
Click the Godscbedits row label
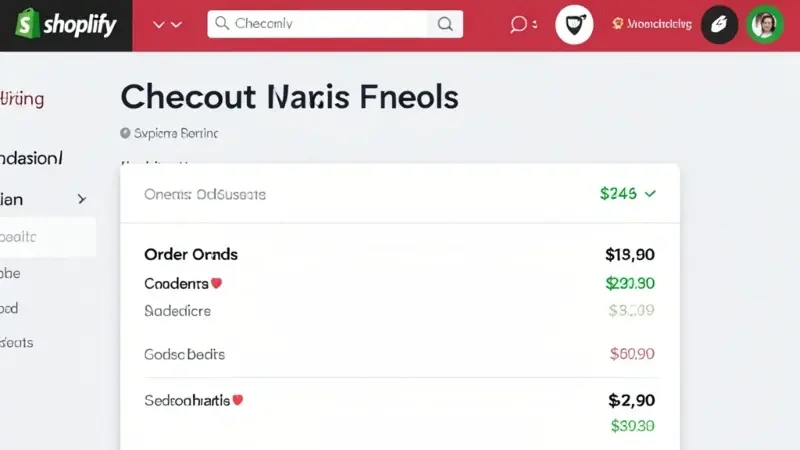tap(184, 354)
